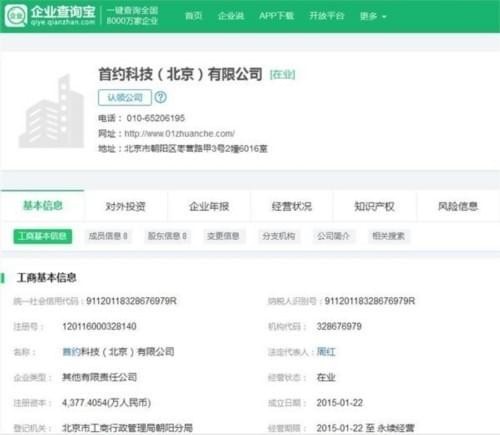500x435 pixels.
Task: Select the 工商基本信息 sub-tab button
Action: [43, 236]
